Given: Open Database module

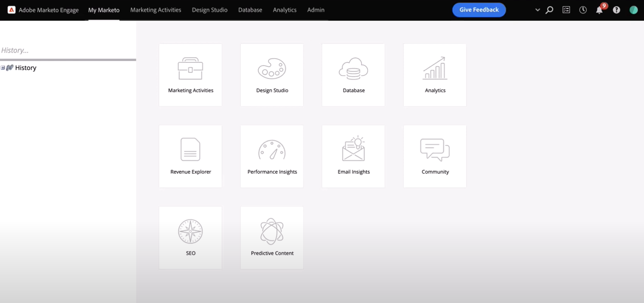Looking at the screenshot, I should (x=353, y=74).
